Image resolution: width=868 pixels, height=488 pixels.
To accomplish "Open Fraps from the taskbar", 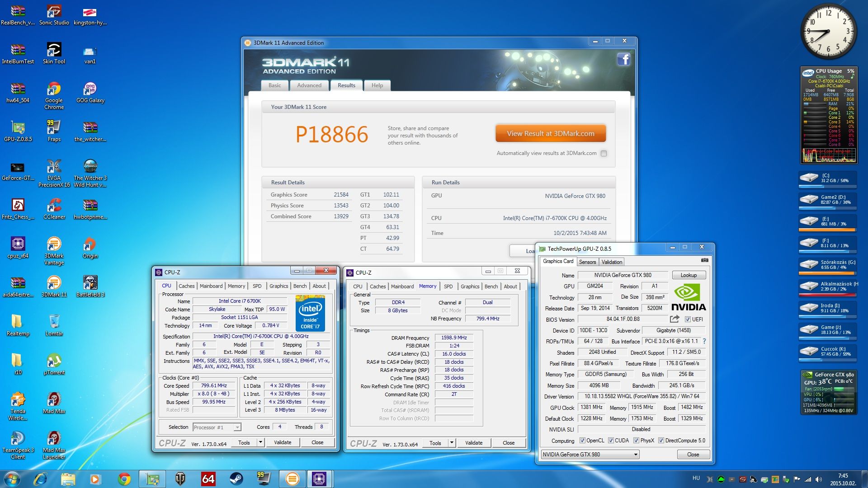I will coord(264,479).
